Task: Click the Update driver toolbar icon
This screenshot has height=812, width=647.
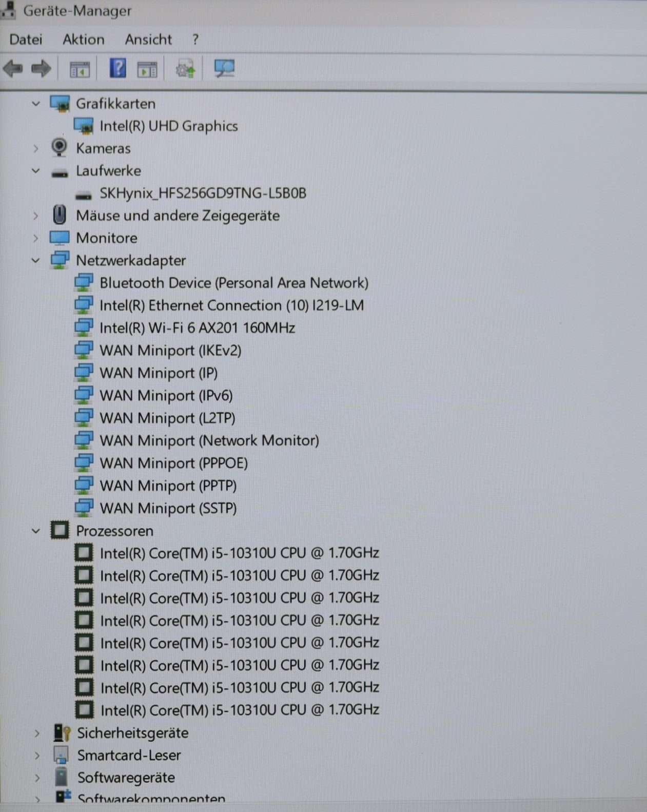Action: [x=185, y=68]
